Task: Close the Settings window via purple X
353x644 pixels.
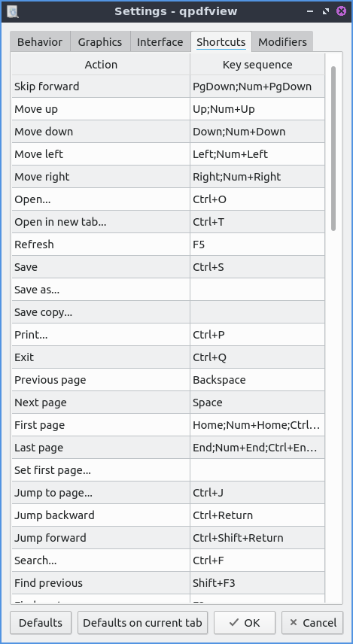Action: (x=341, y=11)
